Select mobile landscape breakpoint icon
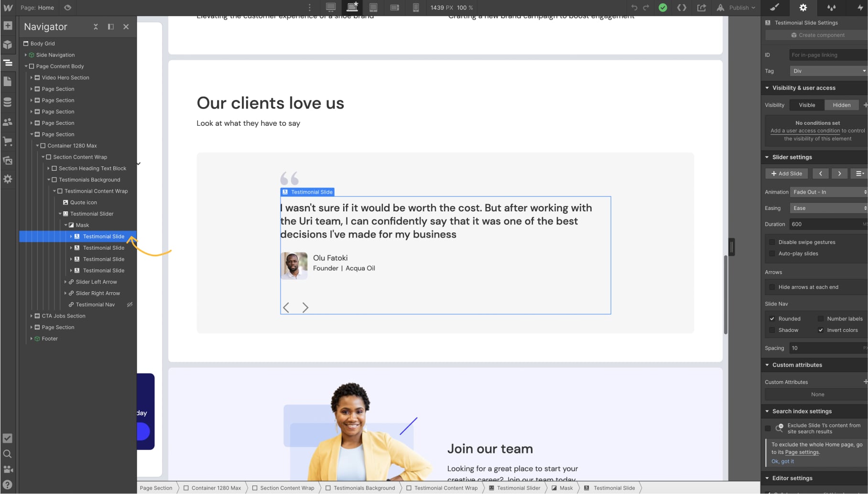Image resolution: width=868 pixels, height=494 pixels. [x=395, y=8]
